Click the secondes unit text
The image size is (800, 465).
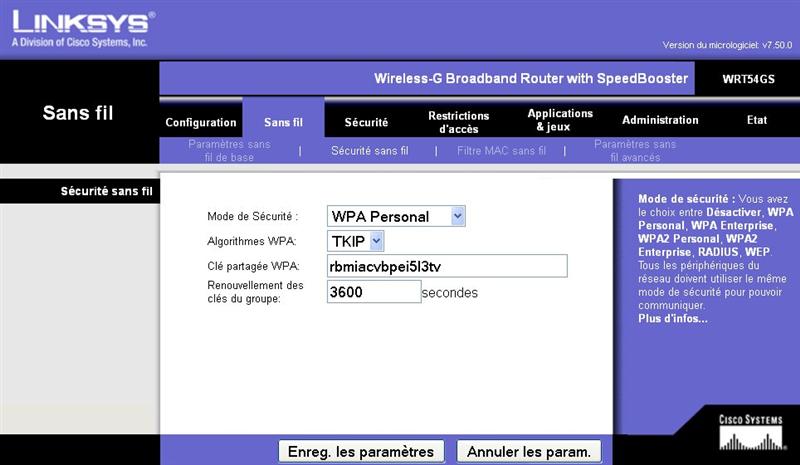pos(449,292)
